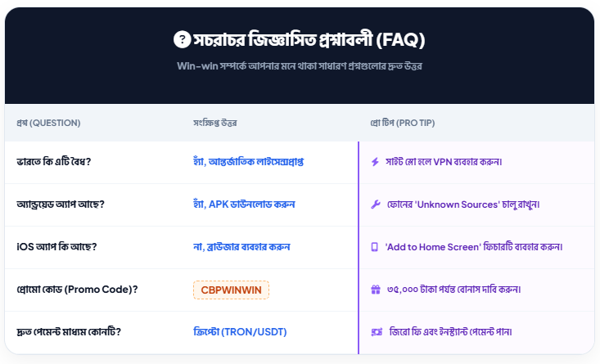
Task: Click the lightning bolt icon beside VPN tip
Action: (x=375, y=161)
